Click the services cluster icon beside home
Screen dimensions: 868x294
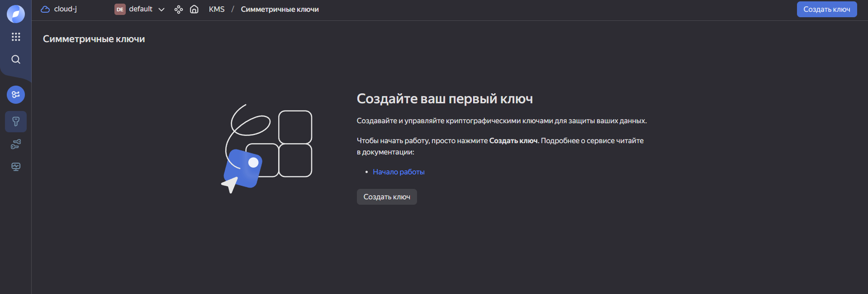pyautogui.click(x=179, y=9)
